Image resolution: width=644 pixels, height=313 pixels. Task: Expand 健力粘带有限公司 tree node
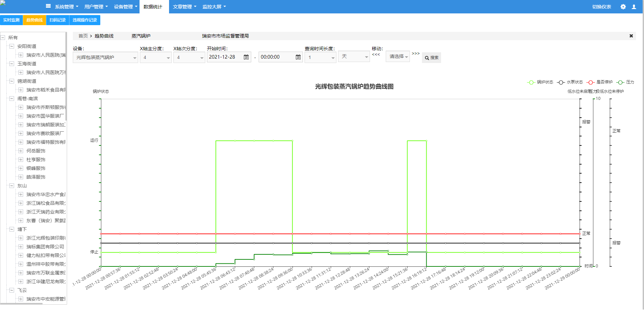[x=21, y=255]
